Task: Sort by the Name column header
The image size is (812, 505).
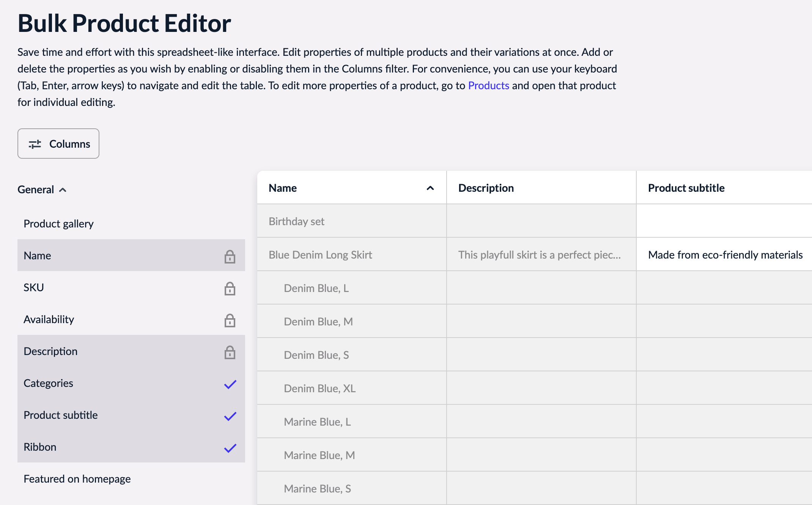Action: (x=352, y=188)
